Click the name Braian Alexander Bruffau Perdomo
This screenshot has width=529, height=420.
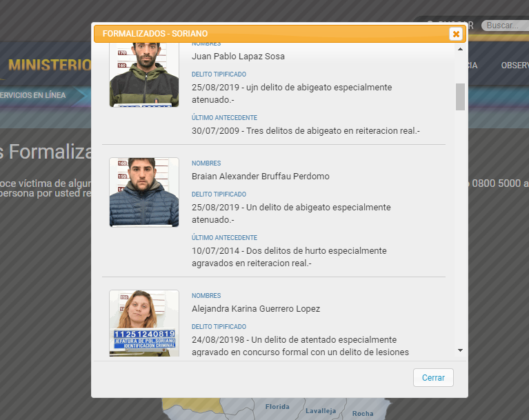261,177
